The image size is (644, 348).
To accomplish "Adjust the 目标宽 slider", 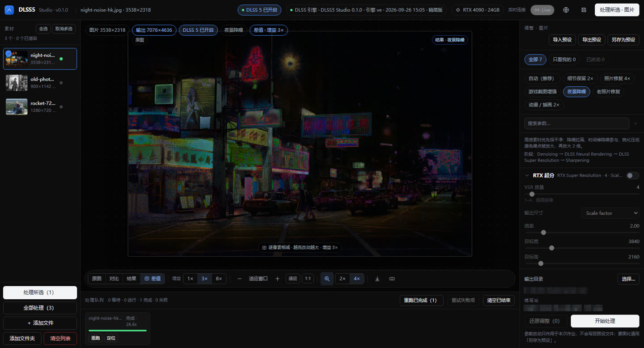I will click(x=581, y=248).
